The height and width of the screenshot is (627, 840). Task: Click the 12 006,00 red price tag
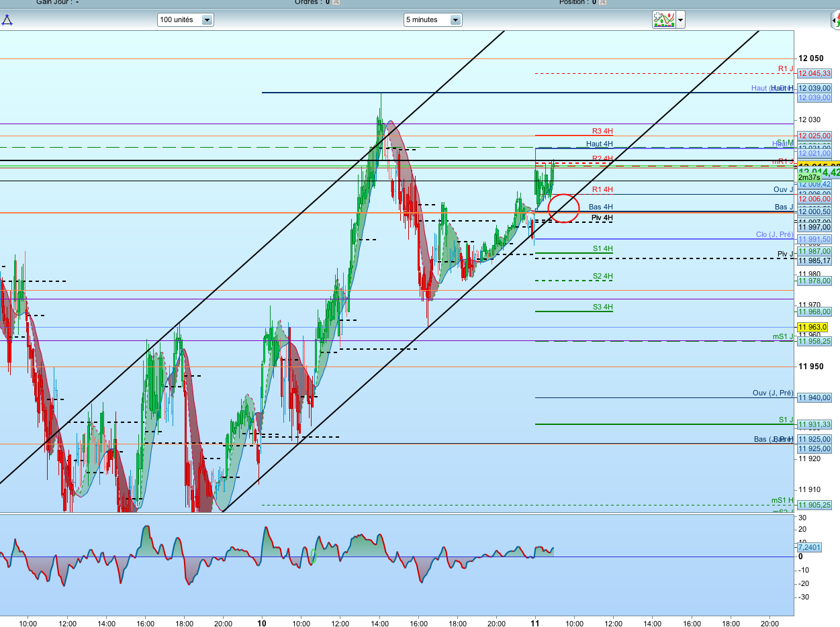click(814, 199)
